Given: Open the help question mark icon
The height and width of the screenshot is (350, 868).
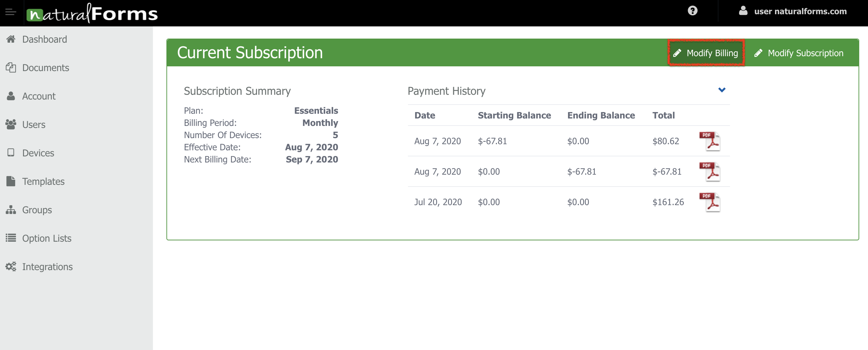Looking at the screenshot, I should [x=692, y=11].
